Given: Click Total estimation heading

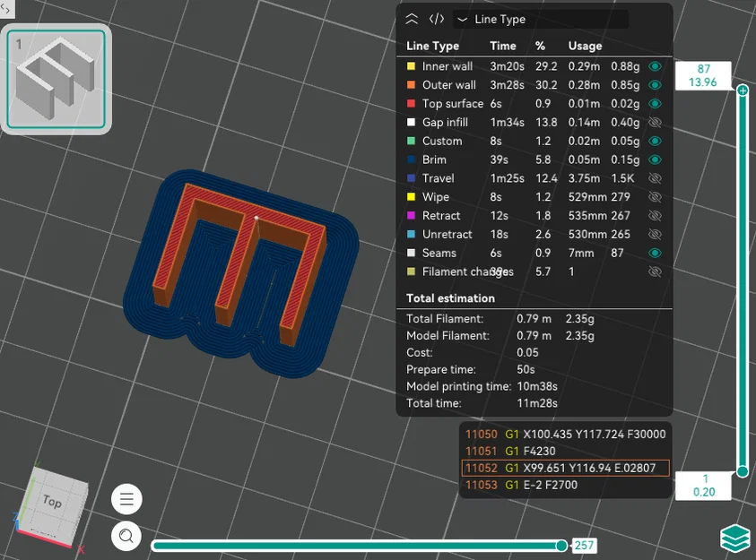Looking at the screenshot, I should (450, 298).
